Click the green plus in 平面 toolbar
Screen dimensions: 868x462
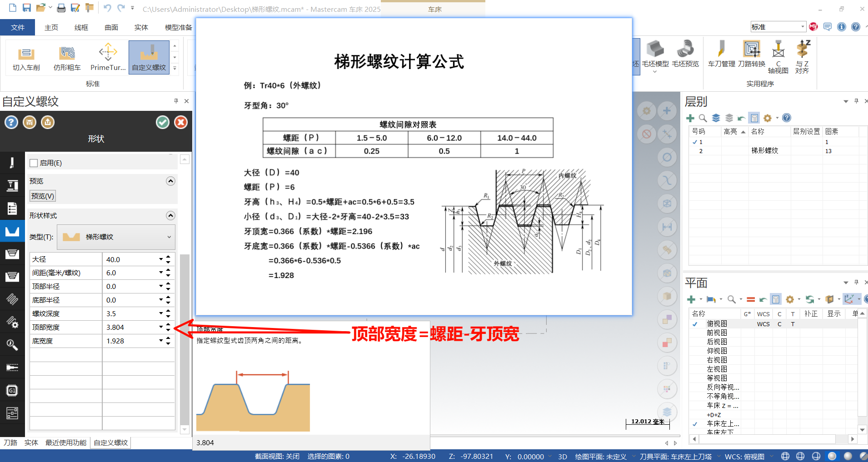(x=691, y=299)
